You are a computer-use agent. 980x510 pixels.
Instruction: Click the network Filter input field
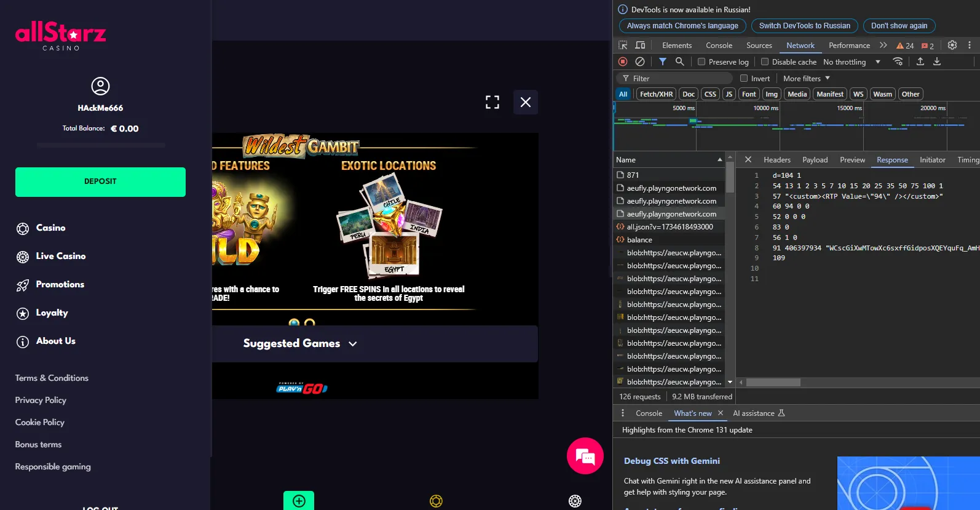click(674, 78)
